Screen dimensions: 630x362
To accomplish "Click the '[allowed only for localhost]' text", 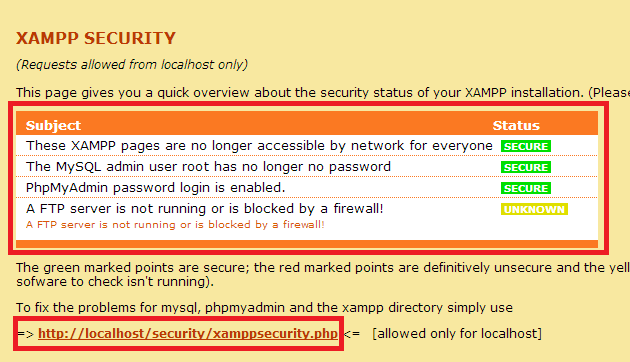I will 457,333.
